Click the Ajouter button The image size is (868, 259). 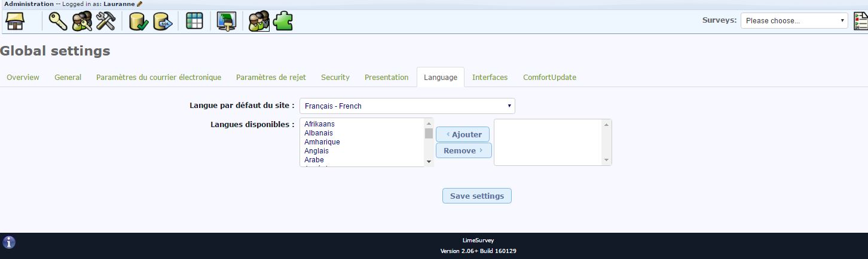click(x=463, y=134)
